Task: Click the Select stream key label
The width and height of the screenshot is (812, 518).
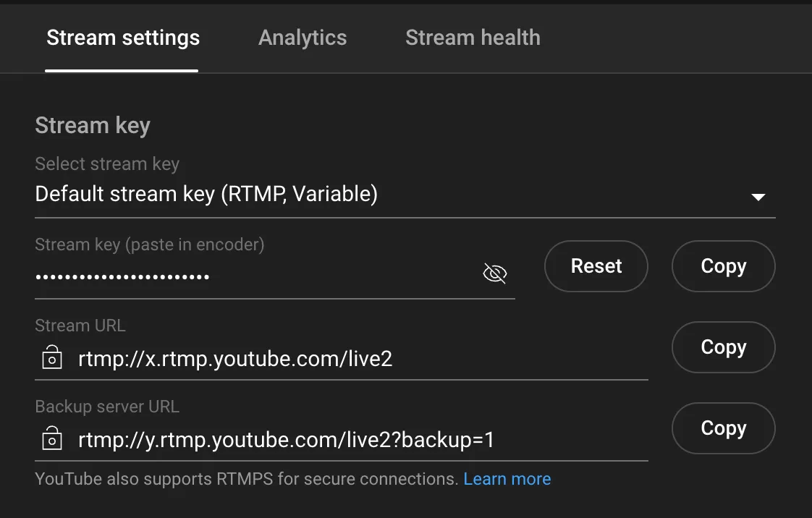Action: coord(107,164)
